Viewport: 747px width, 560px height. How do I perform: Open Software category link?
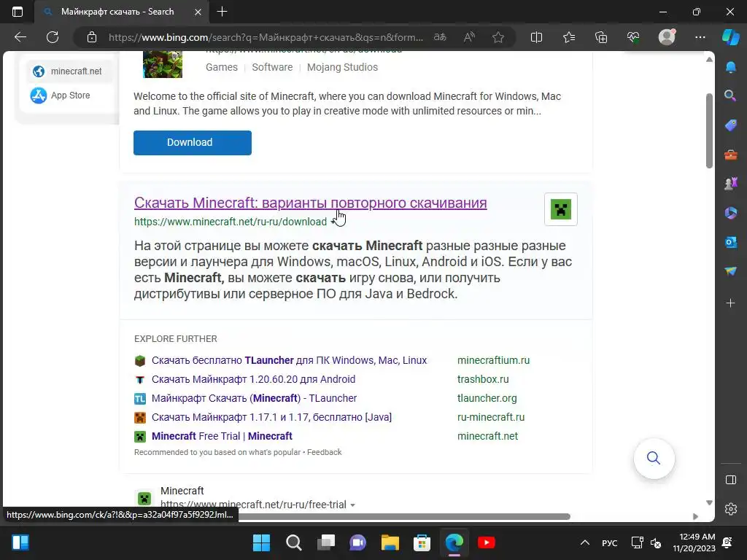[x=272, y=67]
